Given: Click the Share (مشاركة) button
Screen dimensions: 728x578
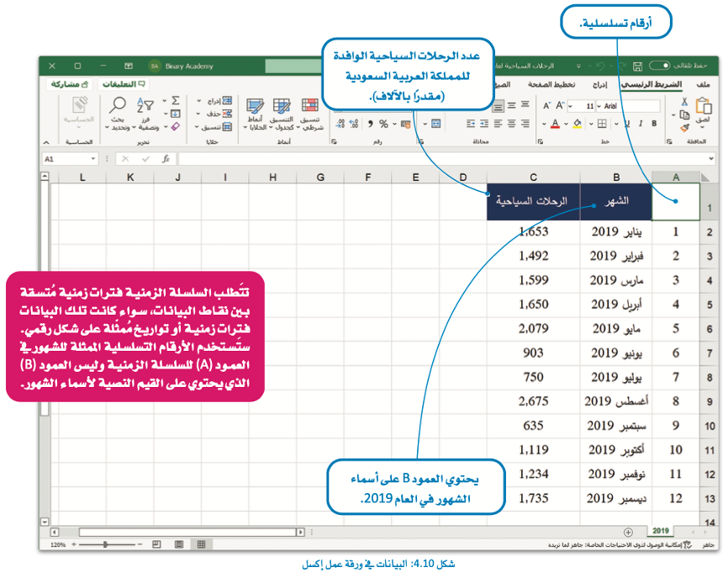Looking at the screenshot, I should pyautogui.click(x=70, y=84).
